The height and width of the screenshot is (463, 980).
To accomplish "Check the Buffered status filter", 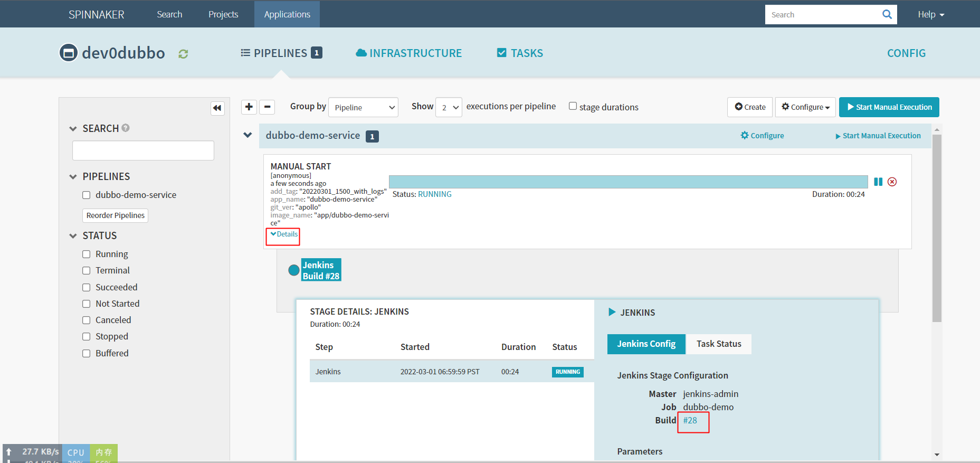I will (x=87, y=354).
